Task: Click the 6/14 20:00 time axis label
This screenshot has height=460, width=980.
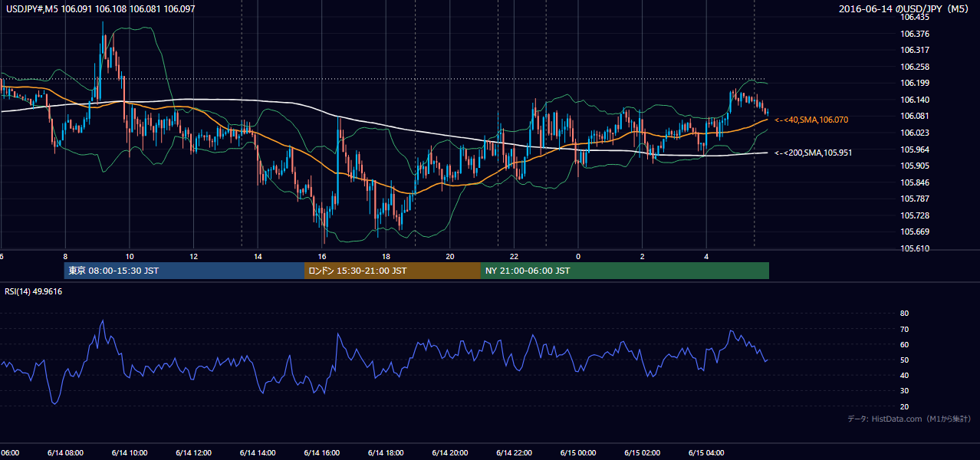Action: click(x=449, y=453)
